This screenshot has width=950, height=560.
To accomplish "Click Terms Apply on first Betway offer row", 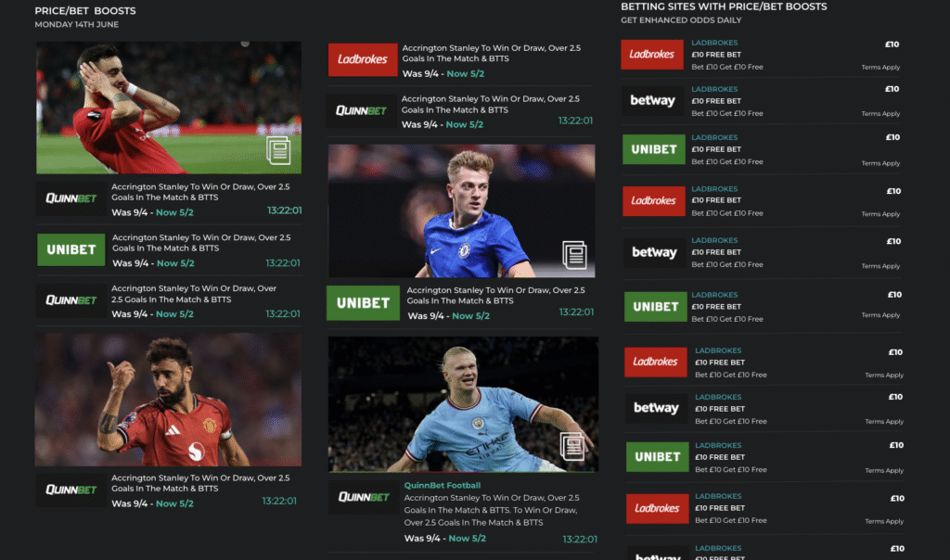I will (x=880, y=114).
